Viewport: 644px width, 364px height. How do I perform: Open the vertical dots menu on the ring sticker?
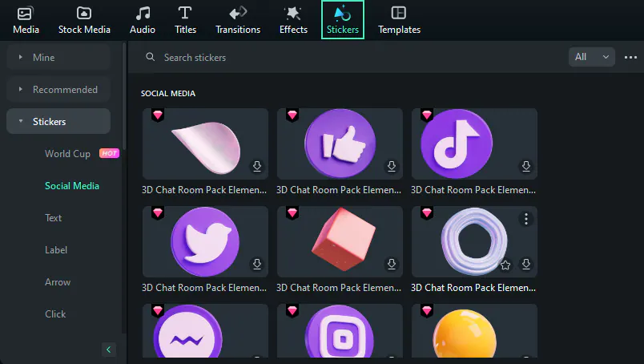526,219
